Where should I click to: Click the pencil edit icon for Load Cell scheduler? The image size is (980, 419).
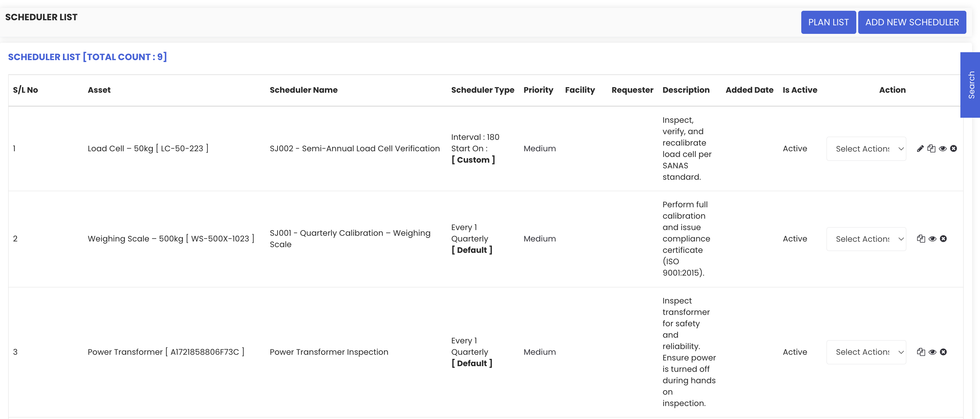920,148
